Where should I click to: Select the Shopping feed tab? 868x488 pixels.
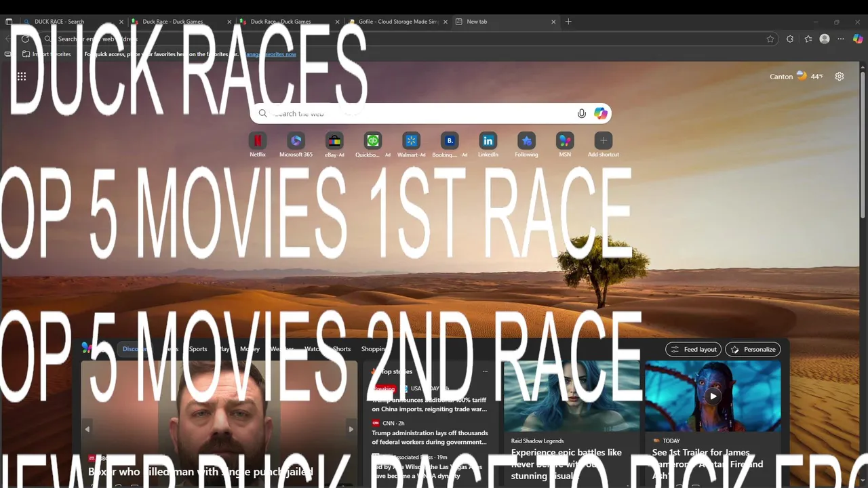tap(374, 349)
